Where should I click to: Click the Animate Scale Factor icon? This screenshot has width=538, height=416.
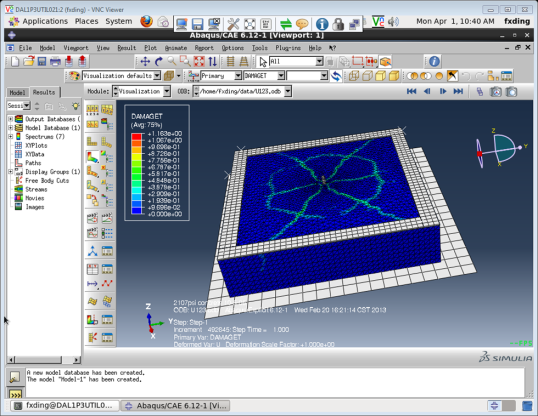(92, 218)
